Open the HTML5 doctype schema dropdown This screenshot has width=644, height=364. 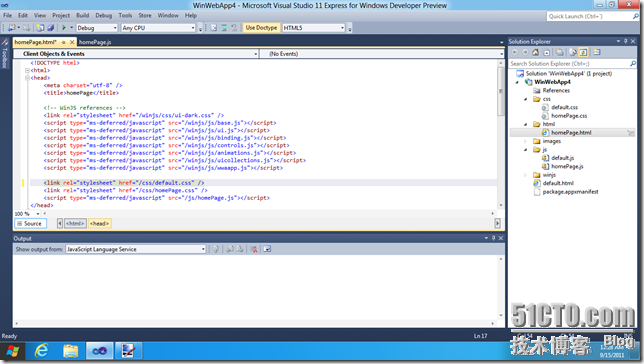point(342,28)
